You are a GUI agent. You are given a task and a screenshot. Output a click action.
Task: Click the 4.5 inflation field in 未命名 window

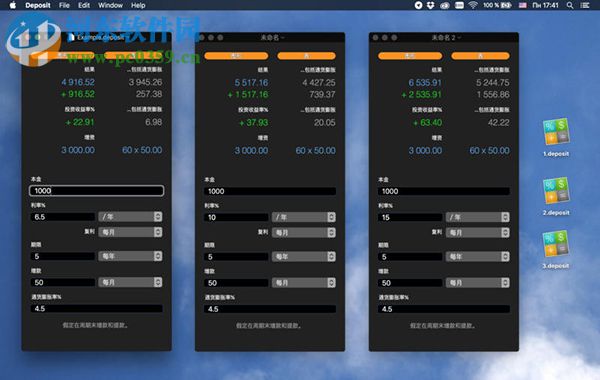point(270,309)
